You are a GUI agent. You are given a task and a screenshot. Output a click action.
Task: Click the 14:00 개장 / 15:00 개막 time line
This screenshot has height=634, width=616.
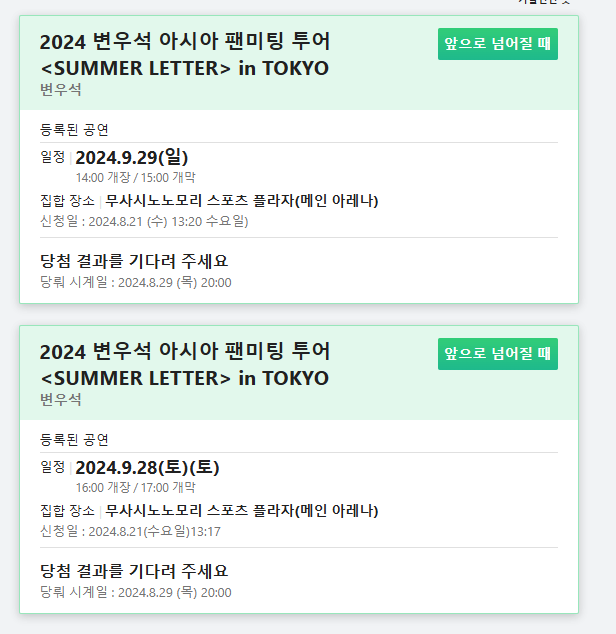click(135, 178)
